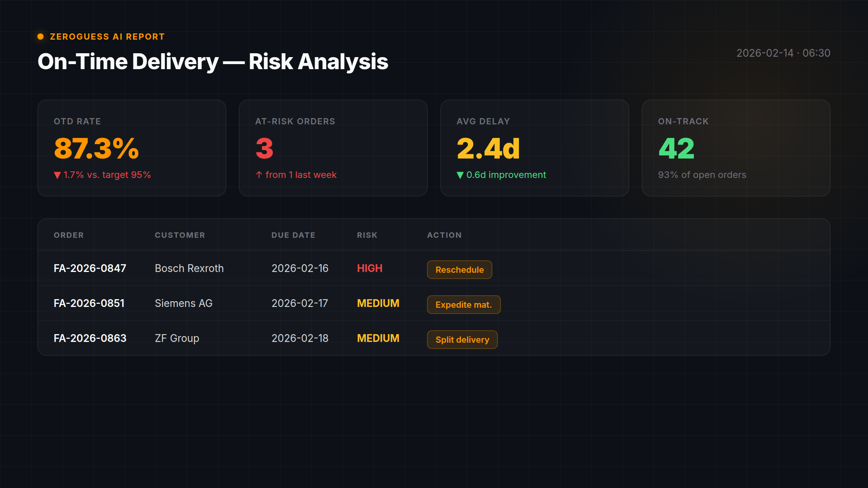The image size is (868, 488).
Task: Click the red down-triangle beside OTD target variance
Action: click(58, 175)
